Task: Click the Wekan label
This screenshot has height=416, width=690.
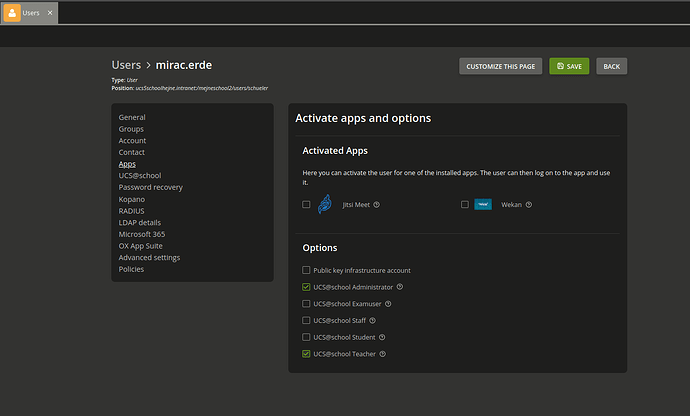Action: 511,205
